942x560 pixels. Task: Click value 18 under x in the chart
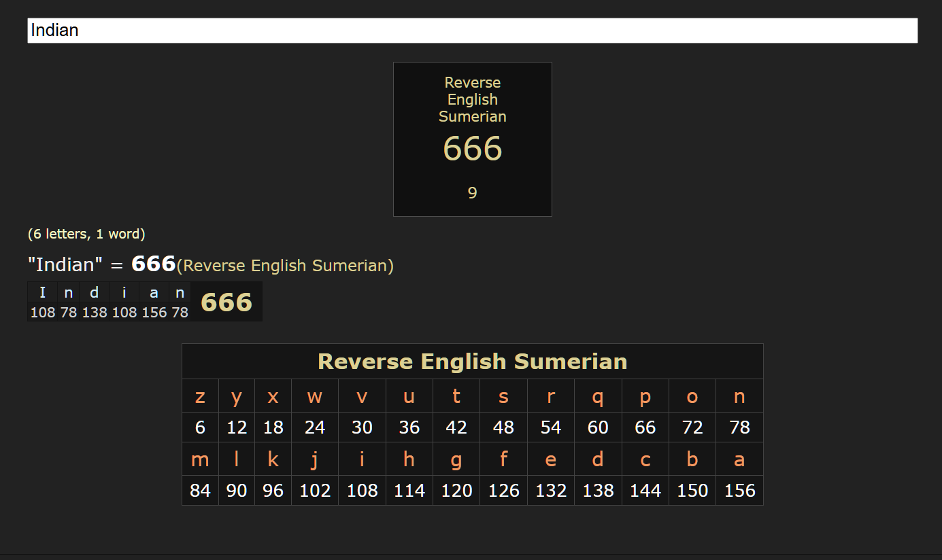click(273, 427)
